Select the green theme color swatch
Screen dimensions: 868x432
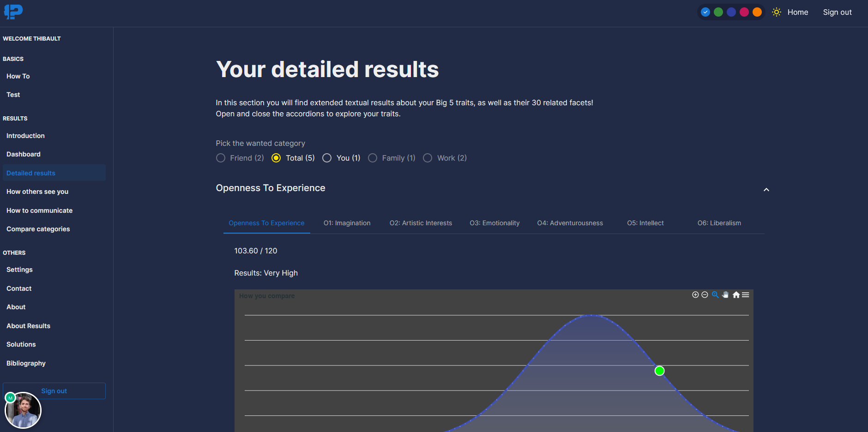tap(718, 12)
